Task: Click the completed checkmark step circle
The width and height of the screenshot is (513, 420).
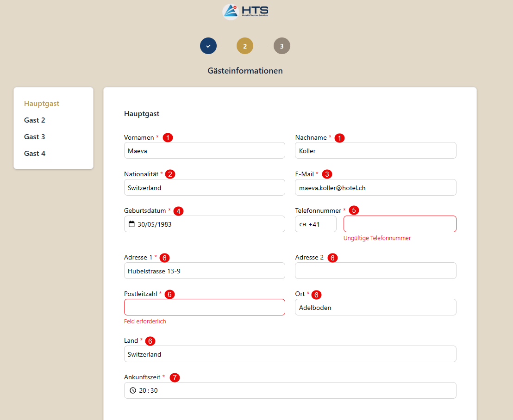Action: 208,46
